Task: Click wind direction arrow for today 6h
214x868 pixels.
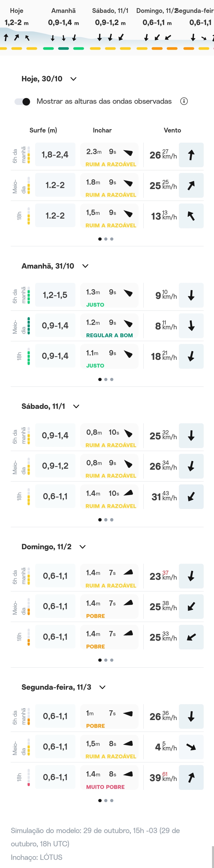Action: click(191, 155)
